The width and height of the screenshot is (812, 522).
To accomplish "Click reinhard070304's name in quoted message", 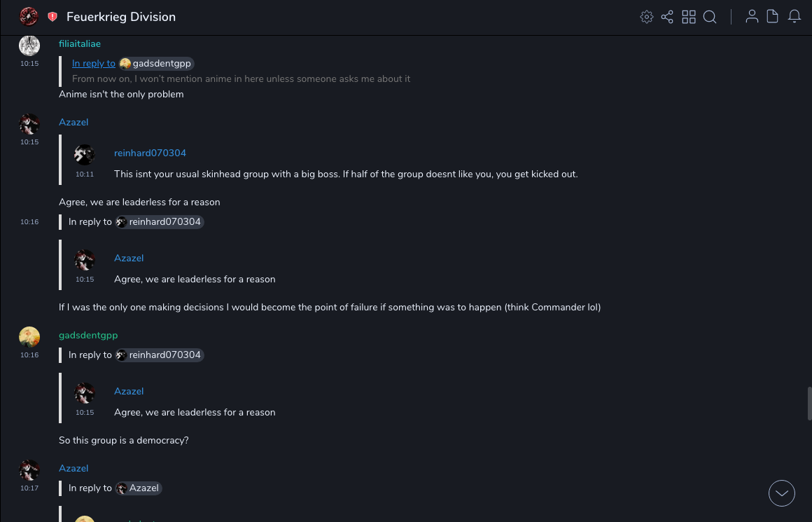I will pyautogui.click(x=150, y=153).
